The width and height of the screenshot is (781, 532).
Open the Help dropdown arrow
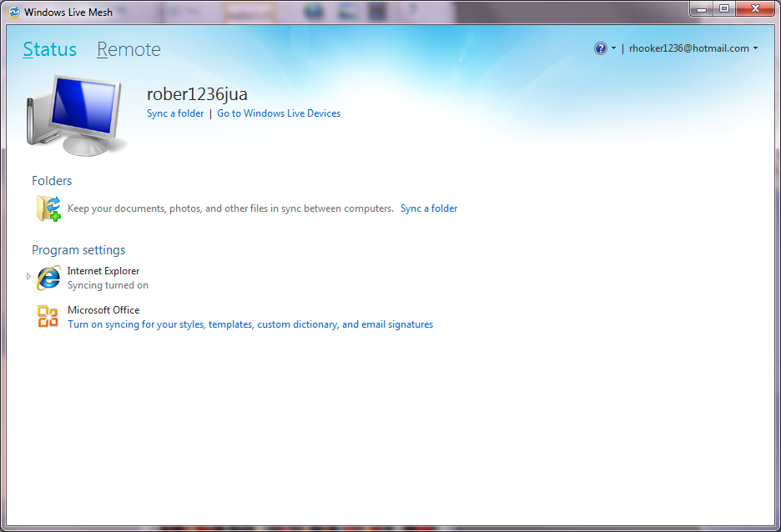pyautogui.click(x=613, y=48)
